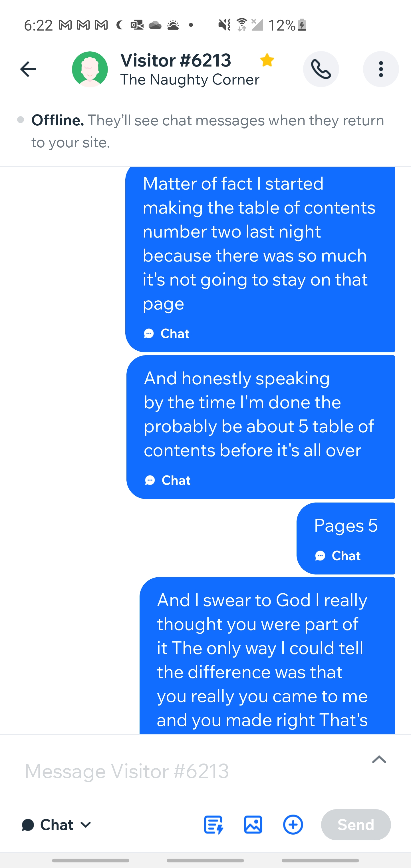
Task: Open the Chat channel dropdown
Action: pos(57,825)
